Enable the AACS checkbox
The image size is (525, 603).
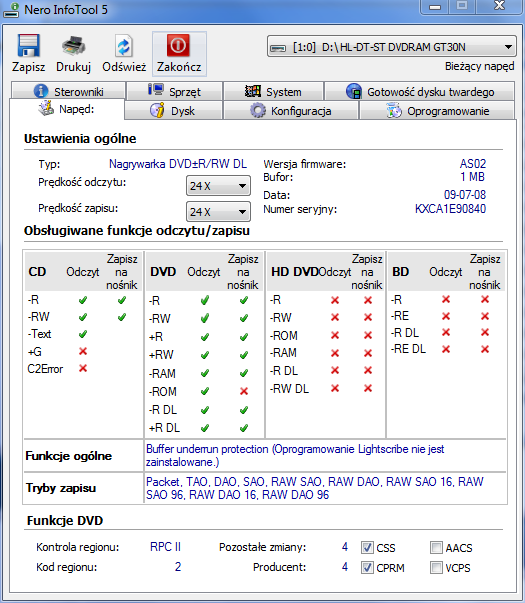click(x=436, y=547)
